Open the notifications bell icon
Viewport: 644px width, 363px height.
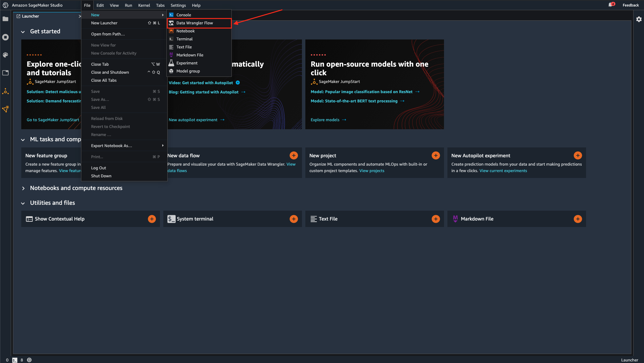click(x=610, y=5)
